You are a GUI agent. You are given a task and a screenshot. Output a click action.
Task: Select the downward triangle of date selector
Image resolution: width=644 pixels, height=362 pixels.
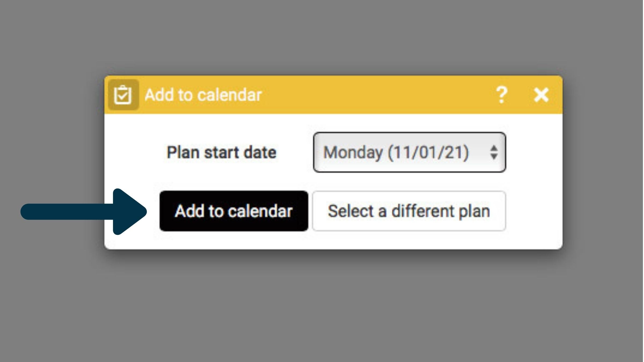(494, 157)
